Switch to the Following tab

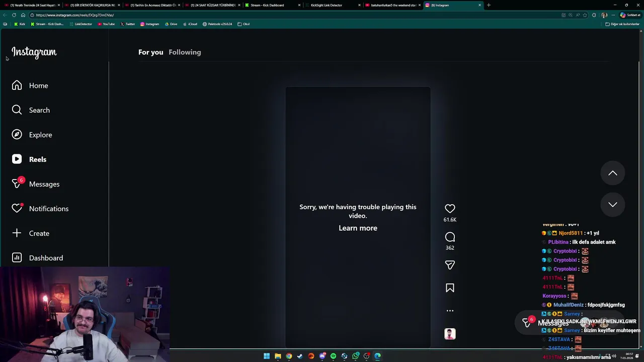185,52
